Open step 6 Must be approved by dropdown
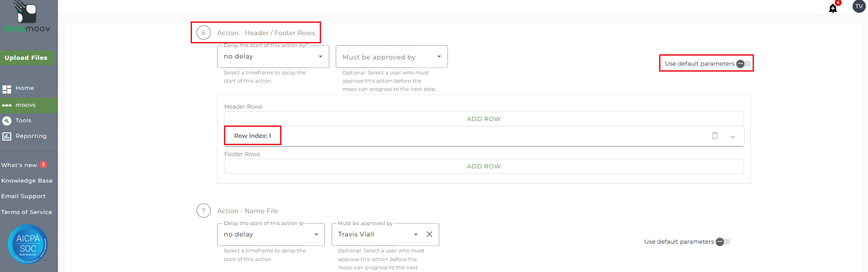The image size is (868, 272). pos(391,57)
